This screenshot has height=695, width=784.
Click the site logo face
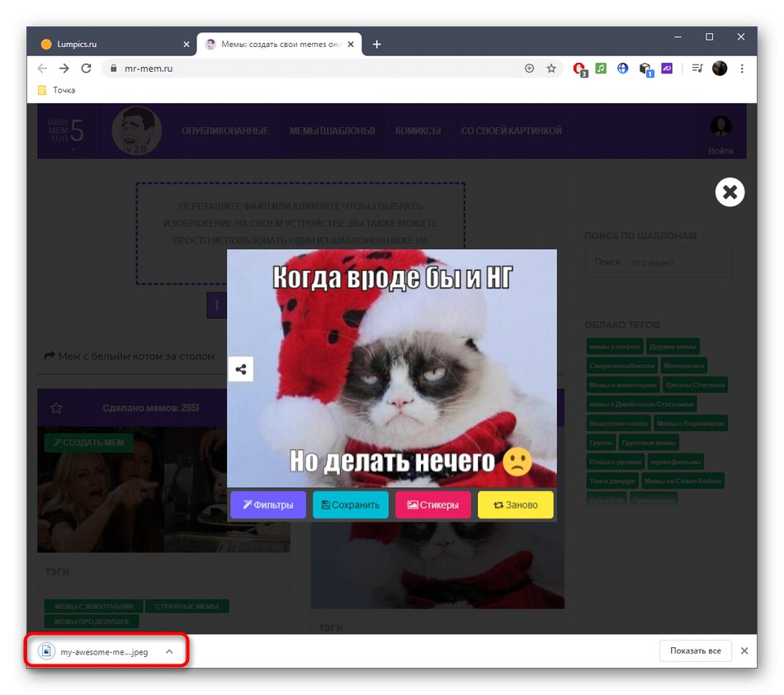tap(136, 130)
